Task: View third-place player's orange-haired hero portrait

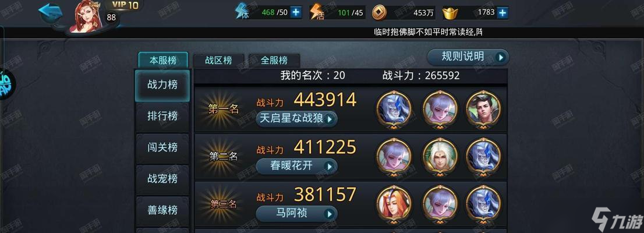Action: (x=394, y=204)
